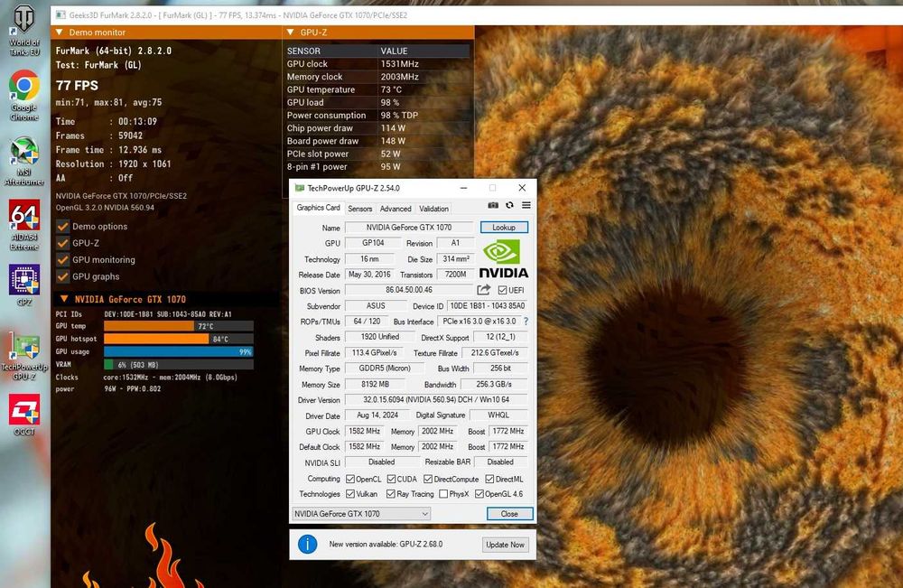Click the GPU temp progress bar
The image size is (903, 588).
pos(179,326)
